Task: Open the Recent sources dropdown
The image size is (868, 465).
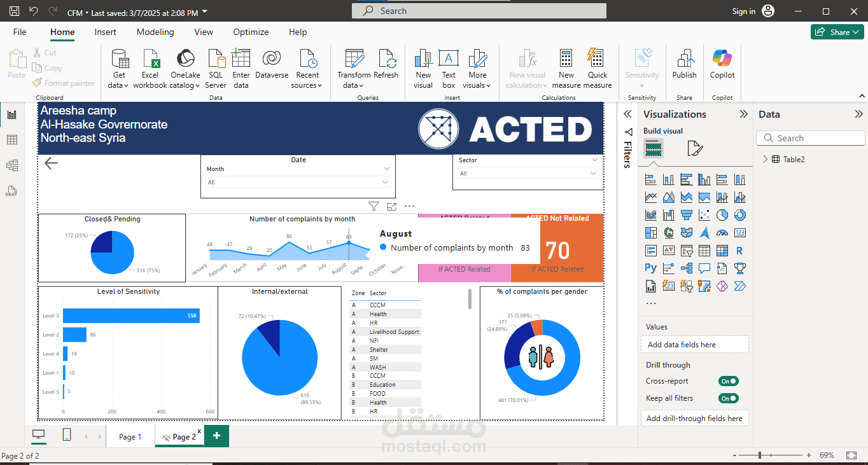Action: (307, 69)
